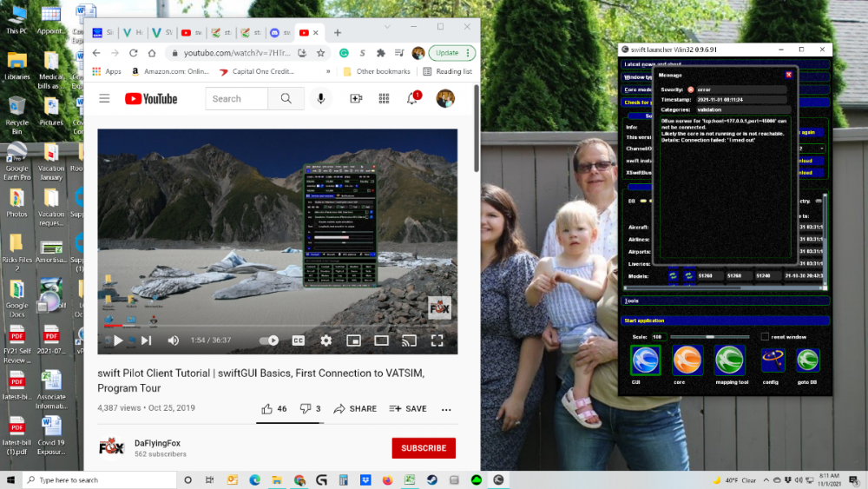The image size is (868, 489).
Task: Adjust the launcher Scale slider
Action: pyautogui.click(x=710, y=336)
